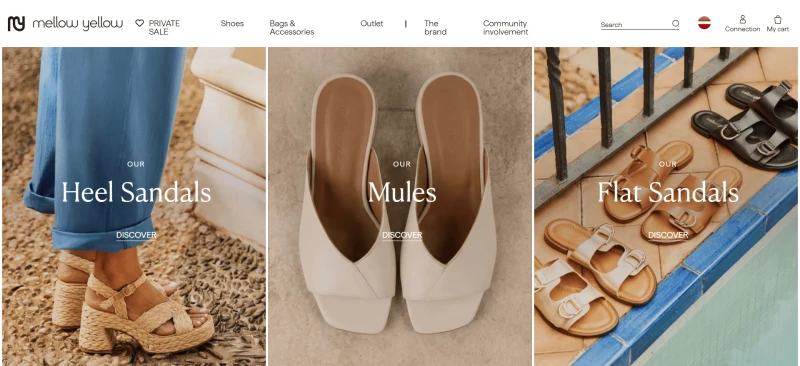Click the Heel Sandals heading

pos(136,193)
